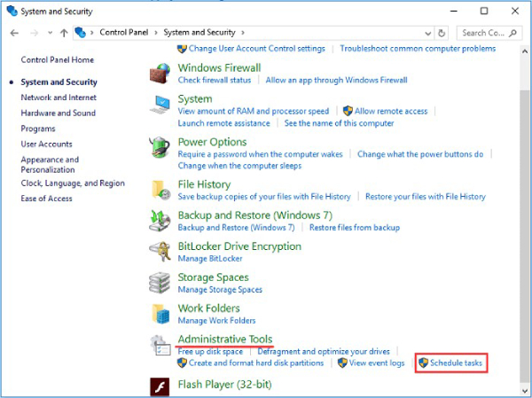Screen dimensions: 532x398
Task: Click the System computer monitor icon
Action: pyautogui.click(x=160, y=105)
